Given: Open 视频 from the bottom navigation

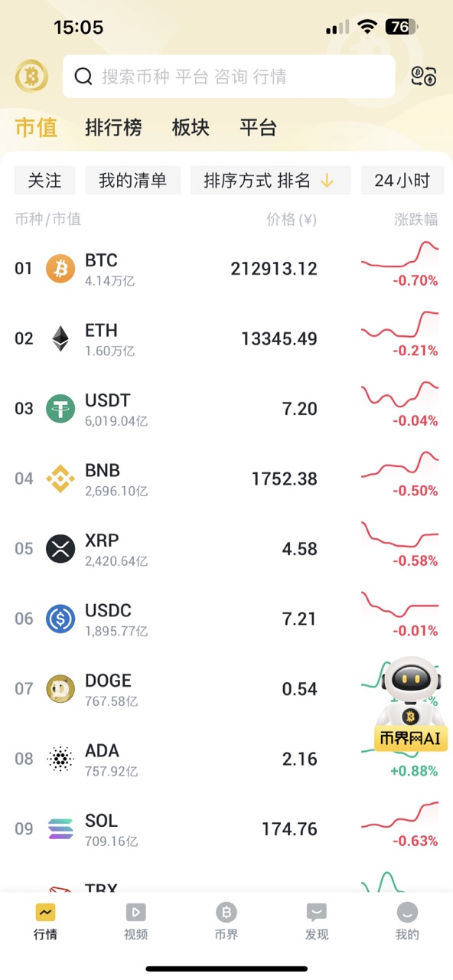Looking at the screenshot, I should pos(136,921).
